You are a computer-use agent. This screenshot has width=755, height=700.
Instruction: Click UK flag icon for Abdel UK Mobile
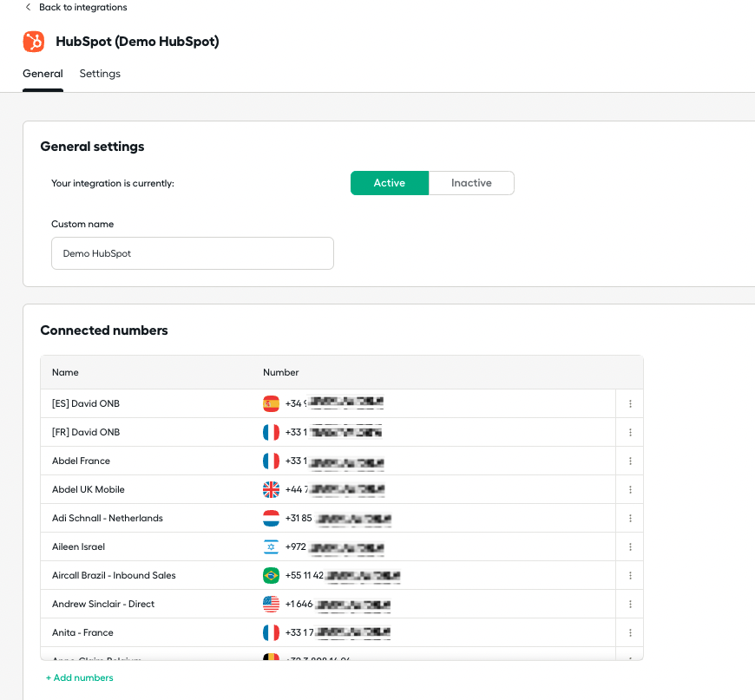[271, 489]
